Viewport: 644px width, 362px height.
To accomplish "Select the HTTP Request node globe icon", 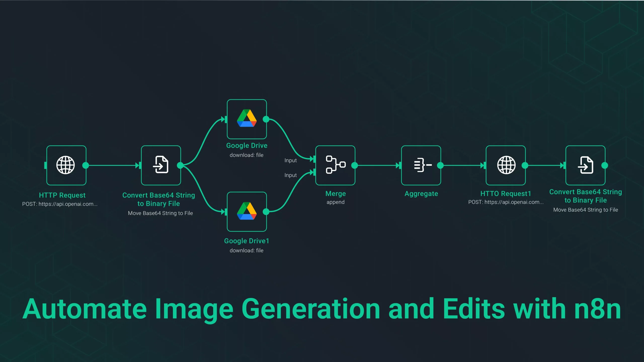I will (66, 165).
